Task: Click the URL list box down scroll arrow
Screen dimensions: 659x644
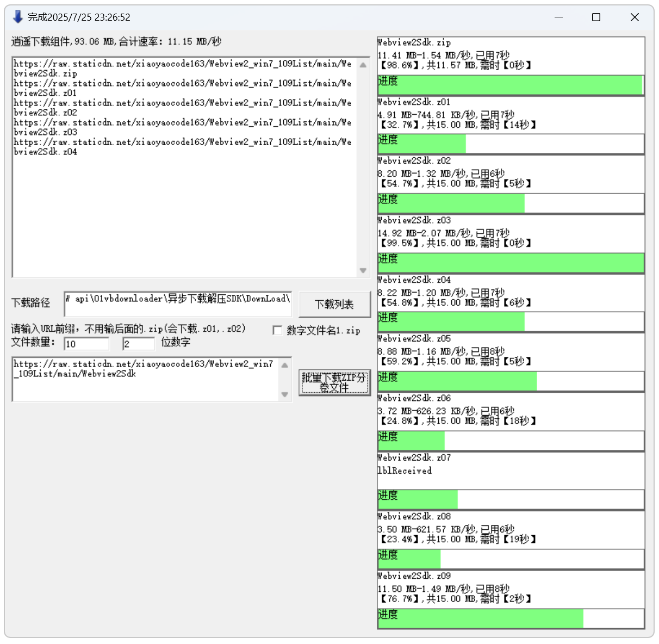Action: coord(363,270)
